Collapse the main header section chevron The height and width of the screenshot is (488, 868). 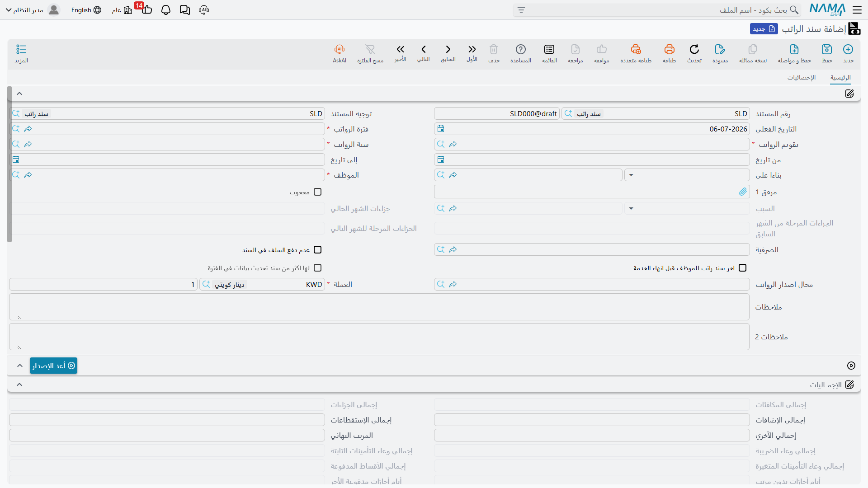pos(19,94)
